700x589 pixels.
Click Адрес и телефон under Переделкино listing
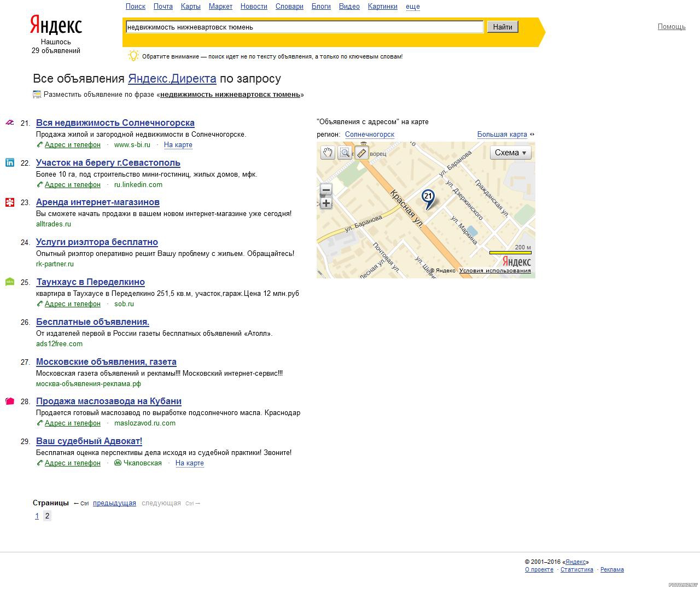[x=73, y=304]
